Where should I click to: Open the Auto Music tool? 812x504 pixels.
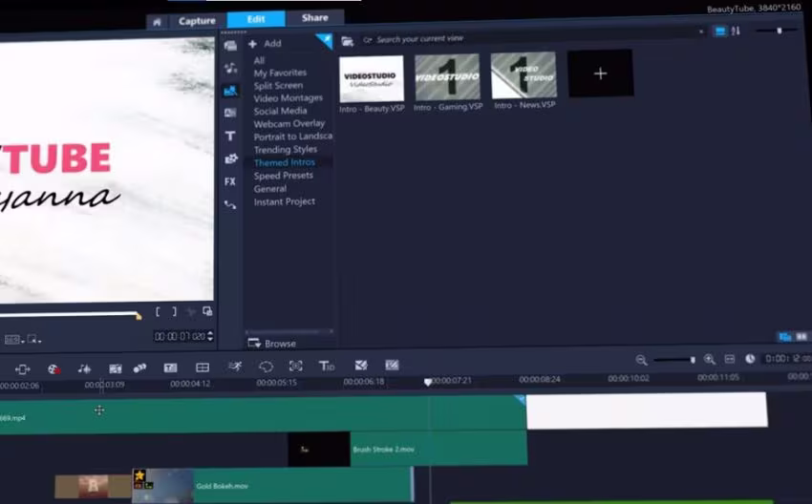click(115, 368)
